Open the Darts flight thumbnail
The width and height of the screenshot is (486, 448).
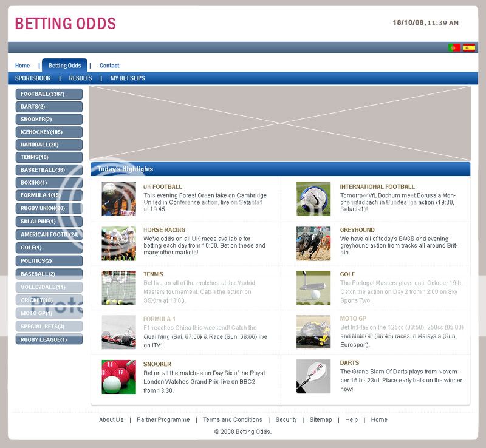313,376
